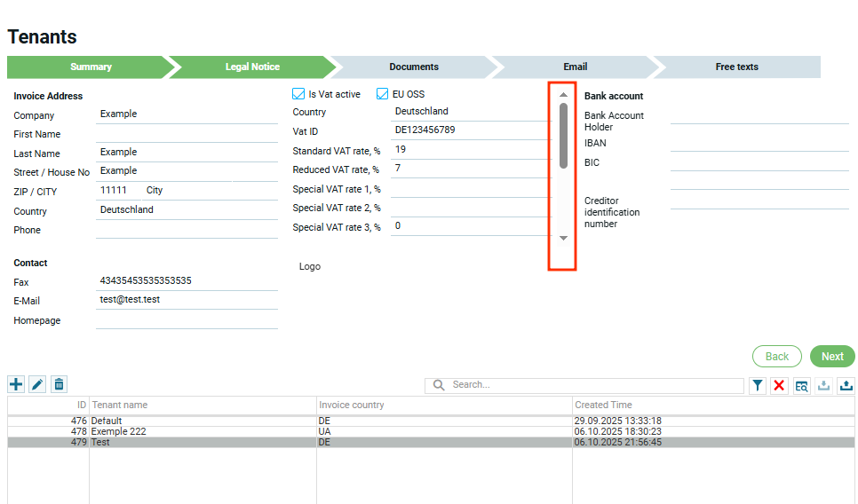Switch to the Documents step tab

tap(414, 67)
